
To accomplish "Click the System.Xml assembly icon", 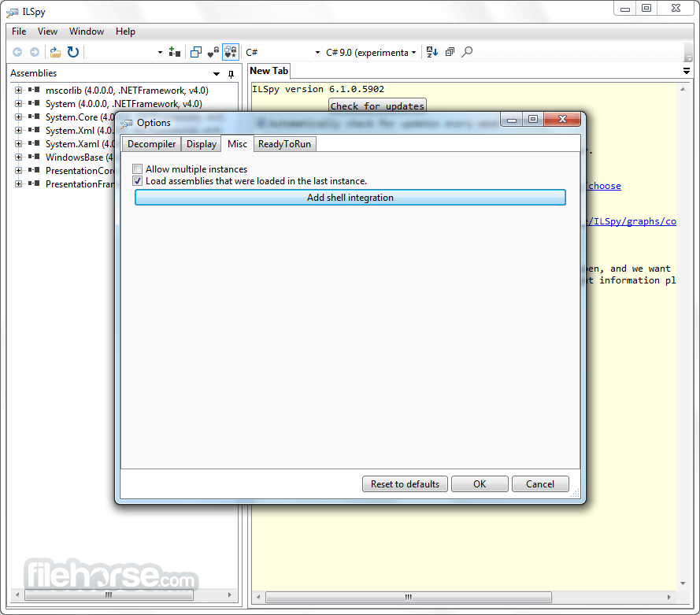I will click(x=34, y=130).
